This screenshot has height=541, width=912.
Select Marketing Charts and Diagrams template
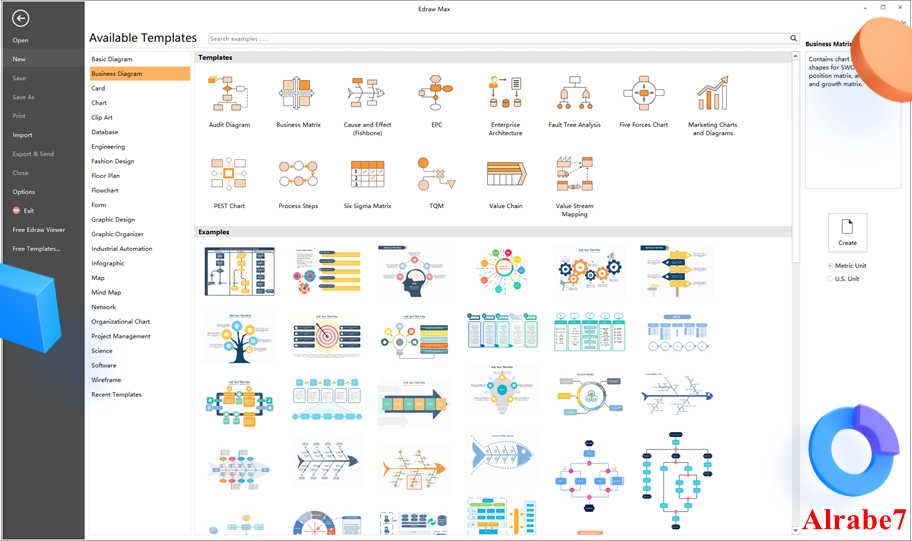click(712, 105)
